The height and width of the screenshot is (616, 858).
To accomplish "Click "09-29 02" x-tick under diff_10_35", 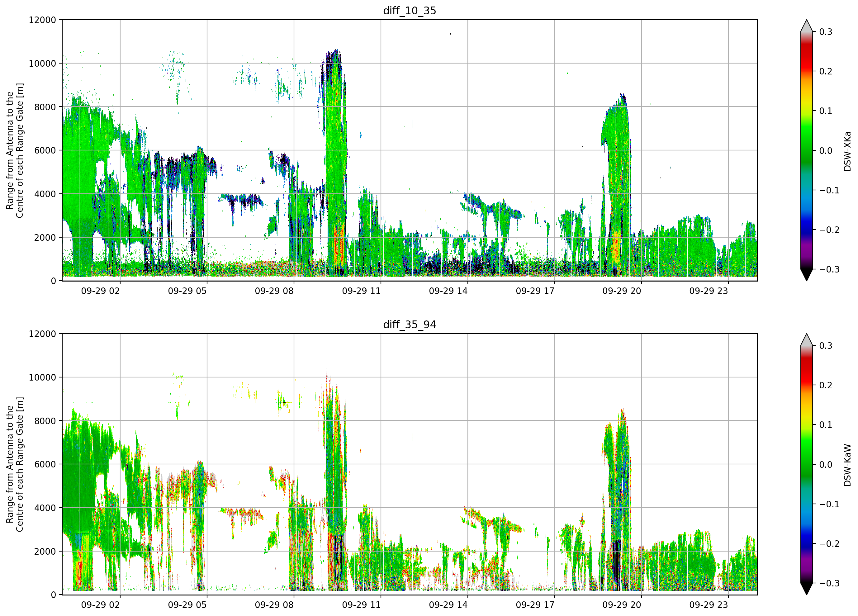I will point(100,291).
